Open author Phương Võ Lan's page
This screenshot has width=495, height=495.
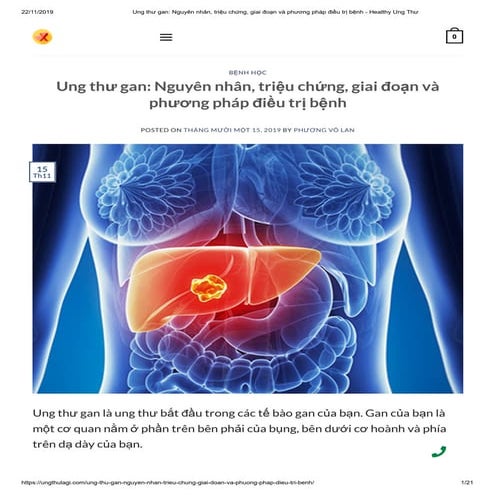click(x=324, y=130)
